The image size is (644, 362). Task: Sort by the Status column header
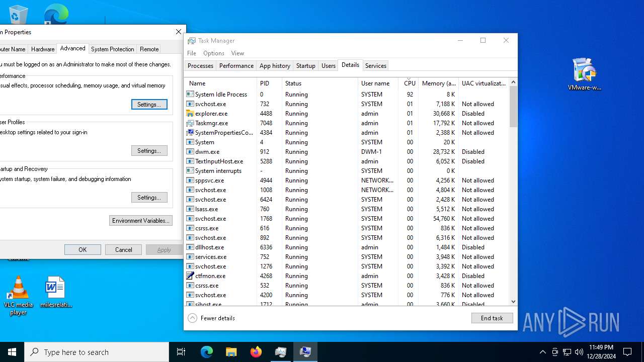[x=319, y=83]
